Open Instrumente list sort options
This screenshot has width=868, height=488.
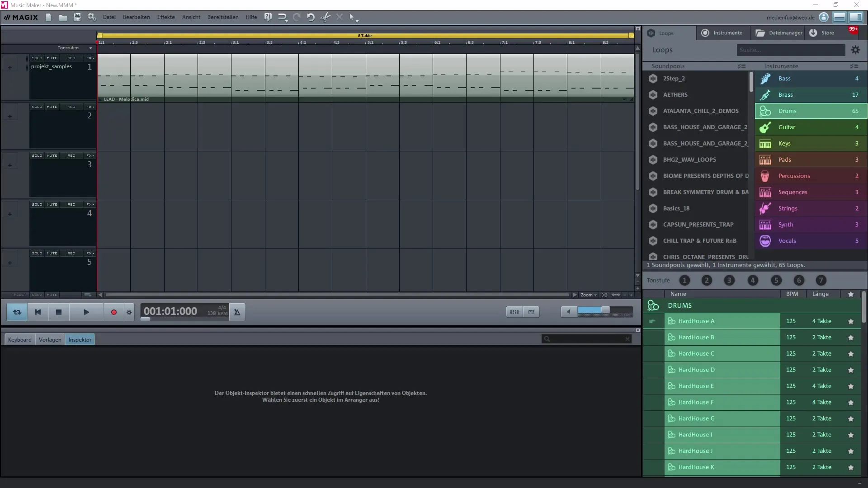pos(854,66)
